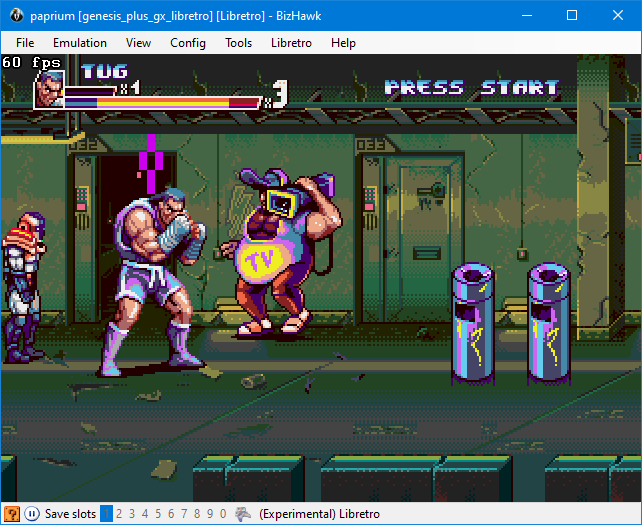Click the pause icon in status bar
Viewport: 642px width, 525px height.
(x=32, y=514)
